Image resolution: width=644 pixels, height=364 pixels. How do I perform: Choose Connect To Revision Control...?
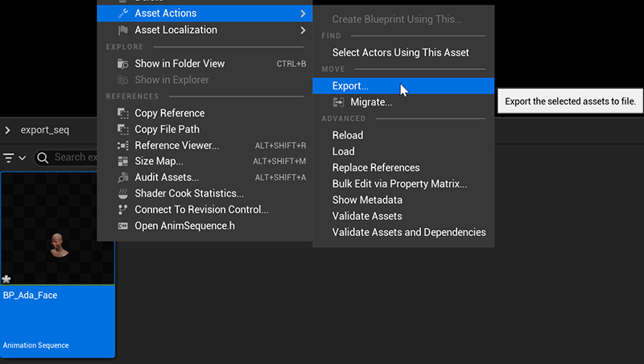click(x=204, y=209)
